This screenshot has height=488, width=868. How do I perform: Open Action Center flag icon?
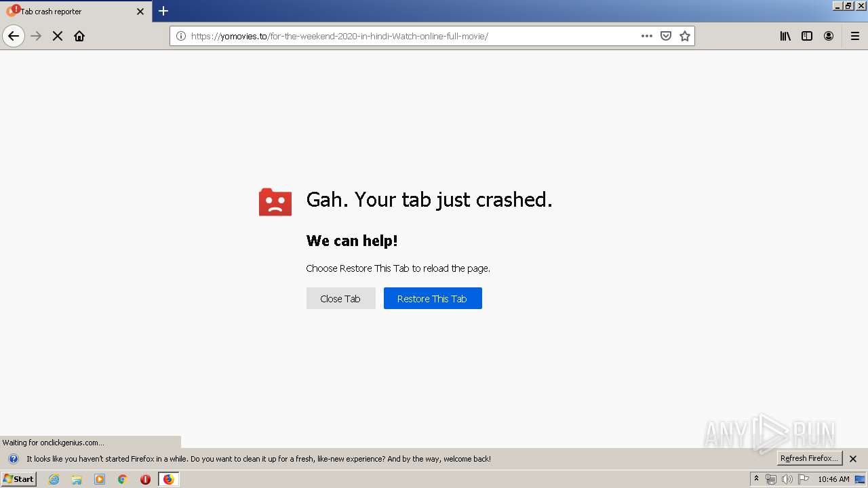[804, 479]
